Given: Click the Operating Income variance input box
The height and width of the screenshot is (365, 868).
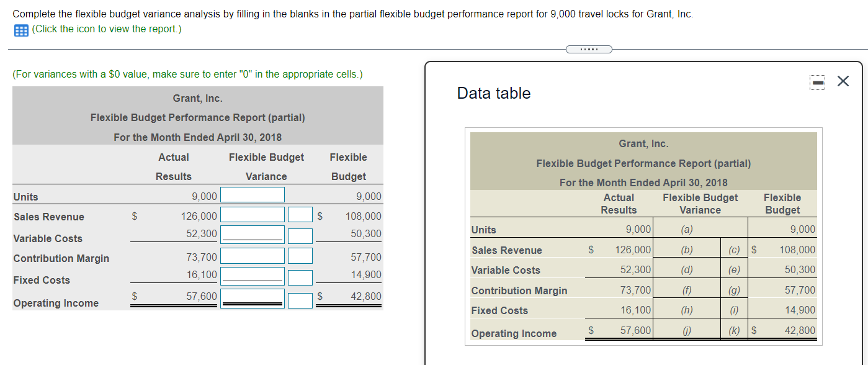Looking at the screenshot, I should [251, 297].
